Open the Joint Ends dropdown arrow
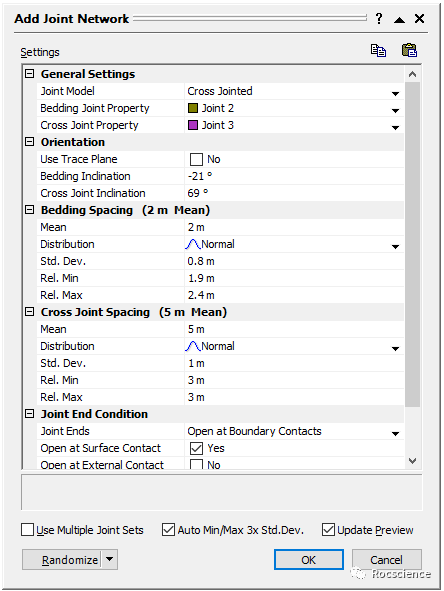This screenshot has height=591, width=444. [395, 433]
